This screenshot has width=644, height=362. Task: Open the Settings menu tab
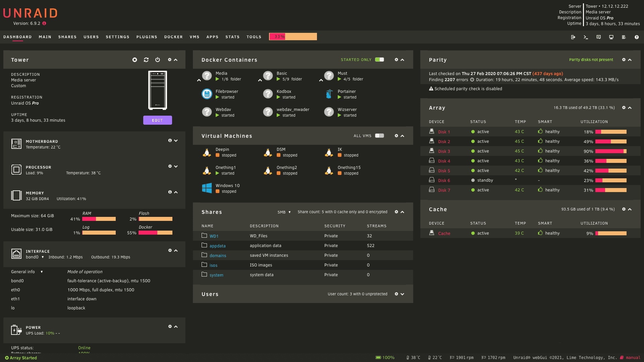(117, 37)
